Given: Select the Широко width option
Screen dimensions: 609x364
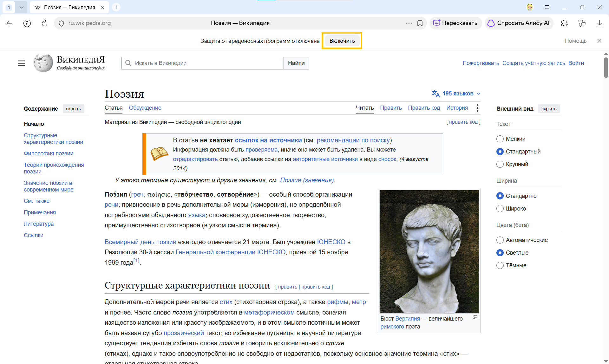Looking at the screenshot, I should click(x=500, y=209).
